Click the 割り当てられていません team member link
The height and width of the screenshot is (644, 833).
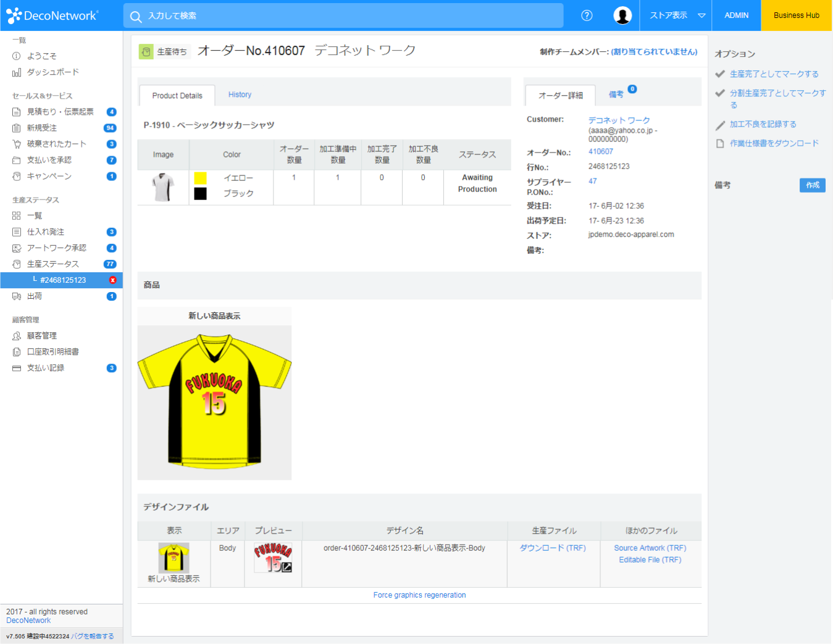655,52
